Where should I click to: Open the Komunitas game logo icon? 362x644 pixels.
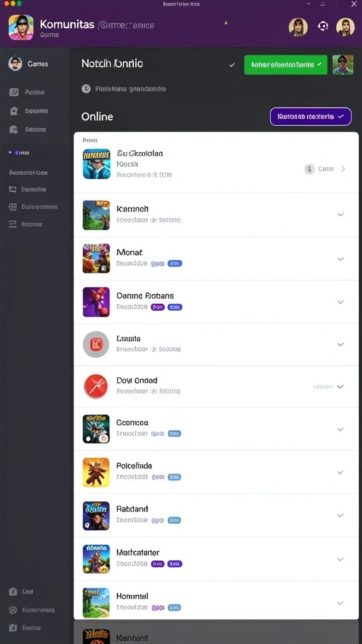[x=21, y=27]
